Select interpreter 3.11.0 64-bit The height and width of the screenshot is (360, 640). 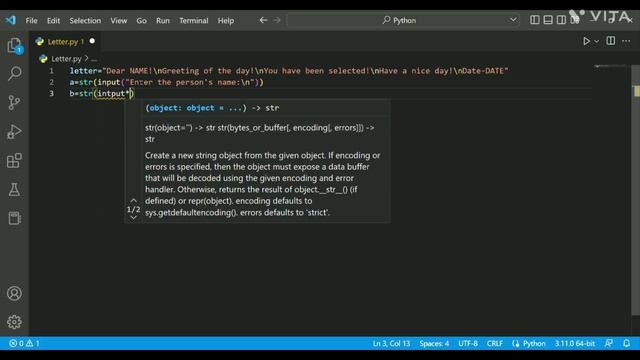point(575,343)
